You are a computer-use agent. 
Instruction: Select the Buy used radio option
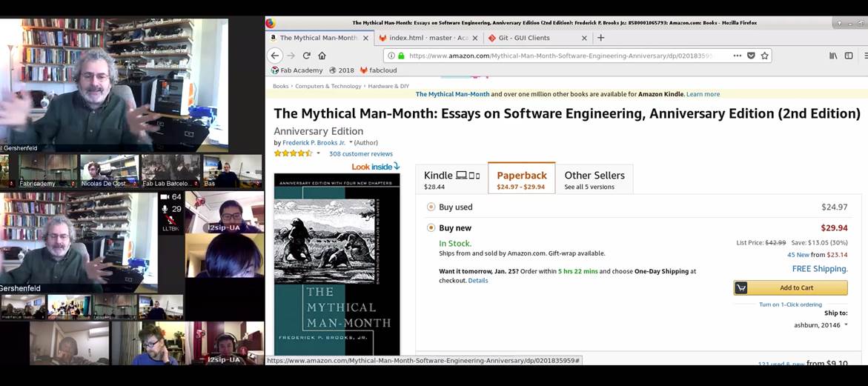[431, 207]
